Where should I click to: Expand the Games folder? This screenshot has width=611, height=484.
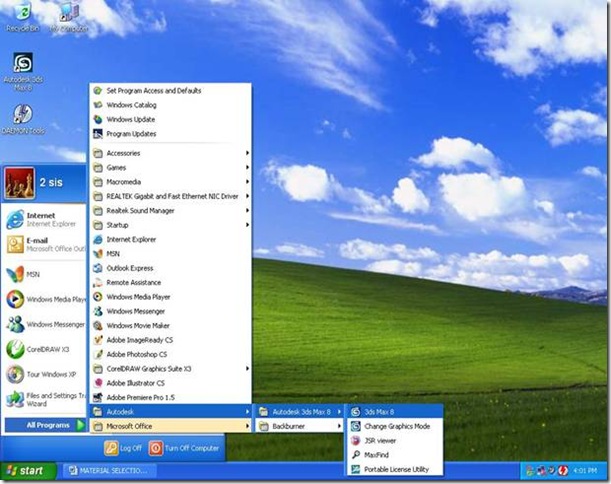[170, 168]
